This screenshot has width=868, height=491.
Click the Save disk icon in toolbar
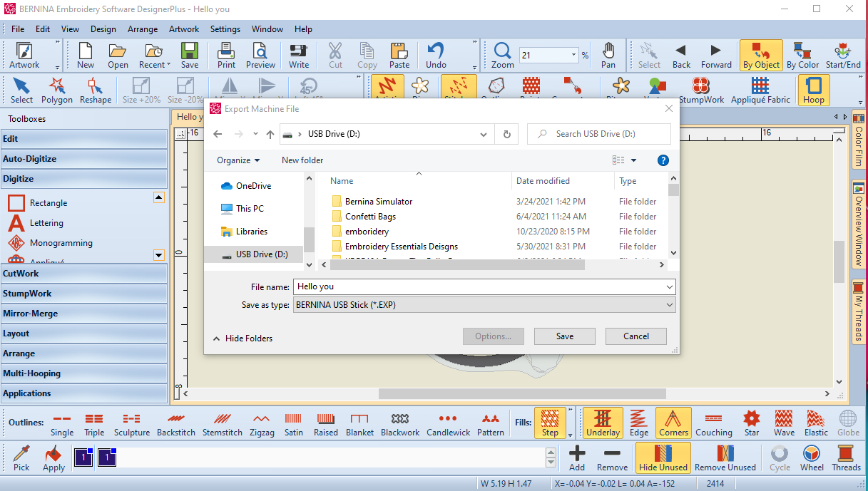pos(190,55)
